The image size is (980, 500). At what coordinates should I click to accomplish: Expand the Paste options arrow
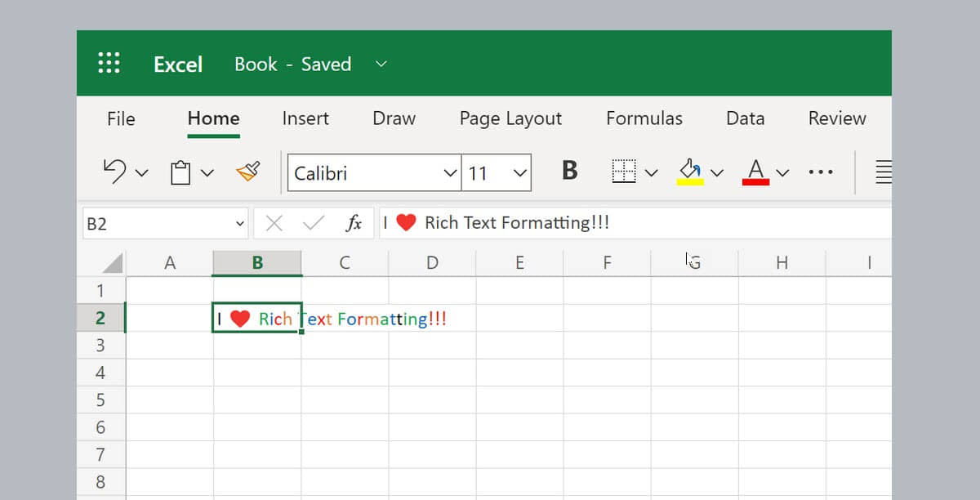(207, 173)
